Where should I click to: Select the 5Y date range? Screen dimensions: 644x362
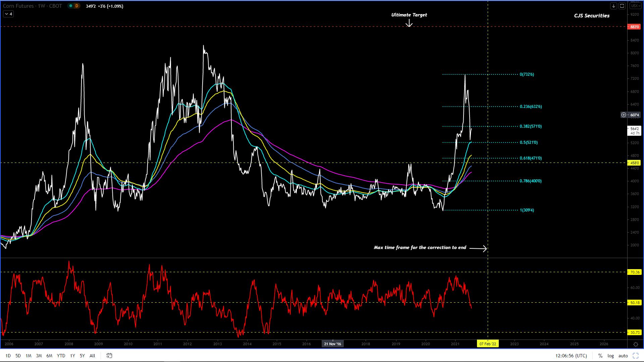[x=82, y=356]
